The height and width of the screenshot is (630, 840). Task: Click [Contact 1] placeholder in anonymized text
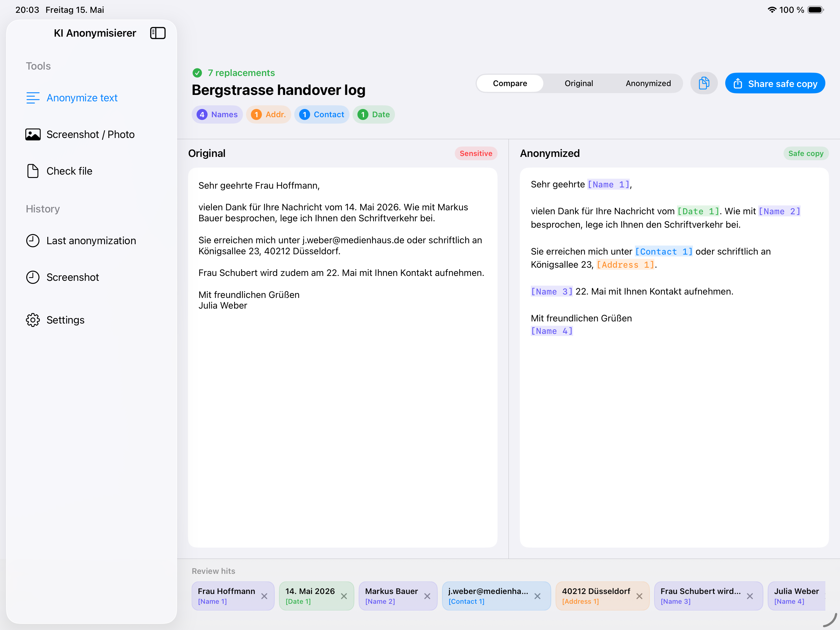[x=664, y=252]
